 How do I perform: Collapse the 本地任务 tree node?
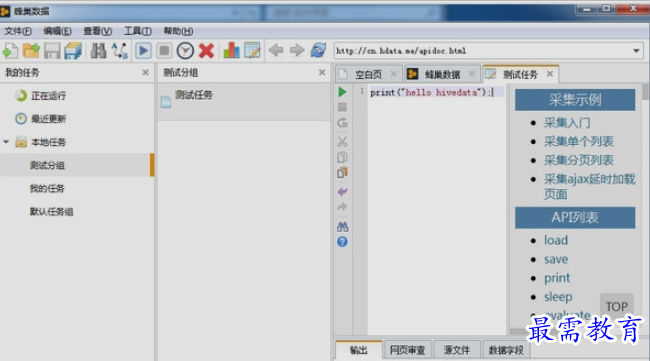(x=6, y=142)
